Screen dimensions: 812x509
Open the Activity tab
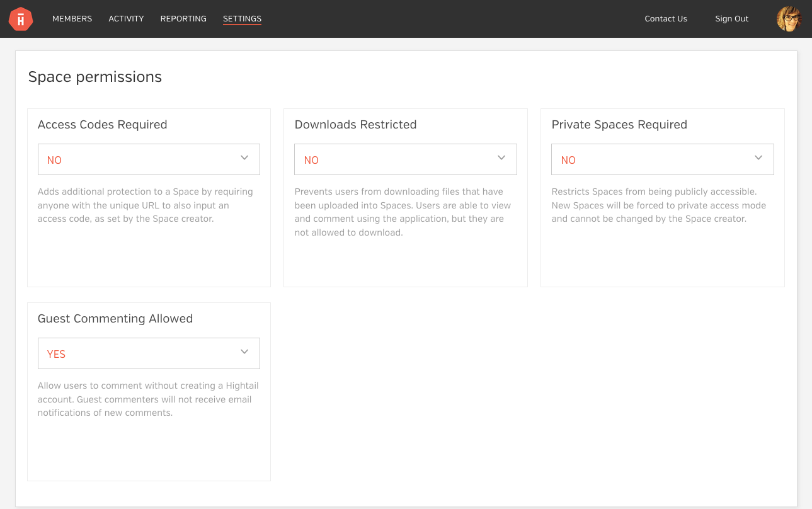click(126, 19)
